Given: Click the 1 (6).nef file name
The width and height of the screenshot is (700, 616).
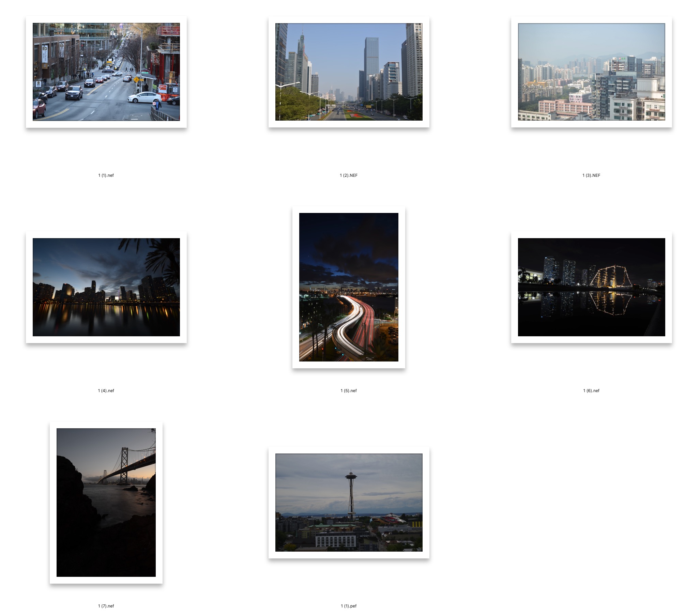Looking at the screenshot, I should tap(591, 391).
